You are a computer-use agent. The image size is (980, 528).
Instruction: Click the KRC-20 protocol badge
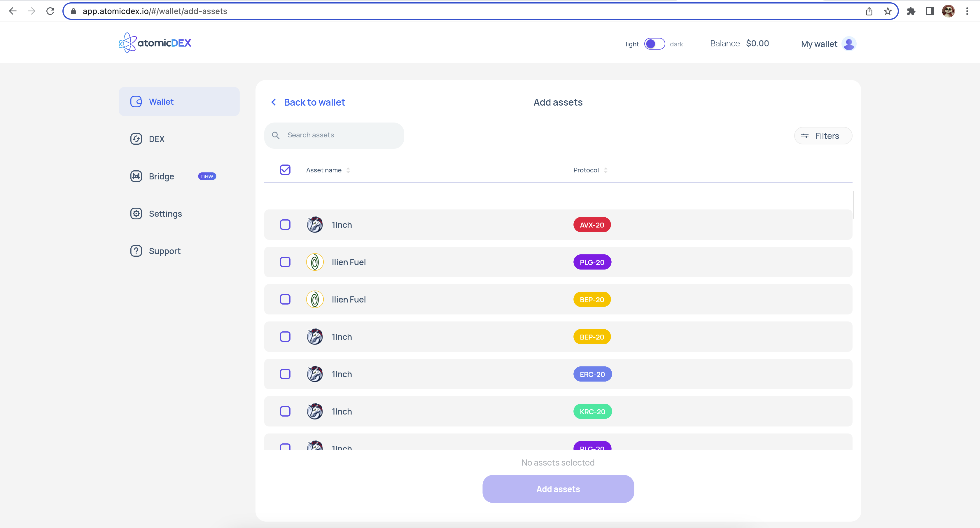[592, 411]
